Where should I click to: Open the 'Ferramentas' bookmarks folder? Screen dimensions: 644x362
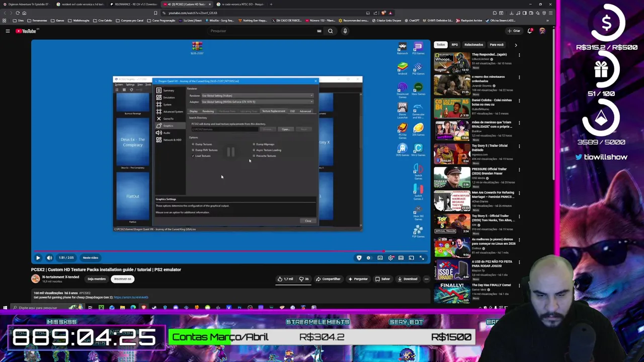(38, 21)
